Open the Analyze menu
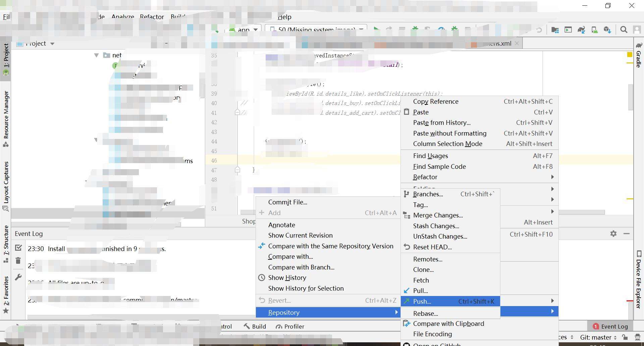This screenshot has height=346, width=644. 123,17
